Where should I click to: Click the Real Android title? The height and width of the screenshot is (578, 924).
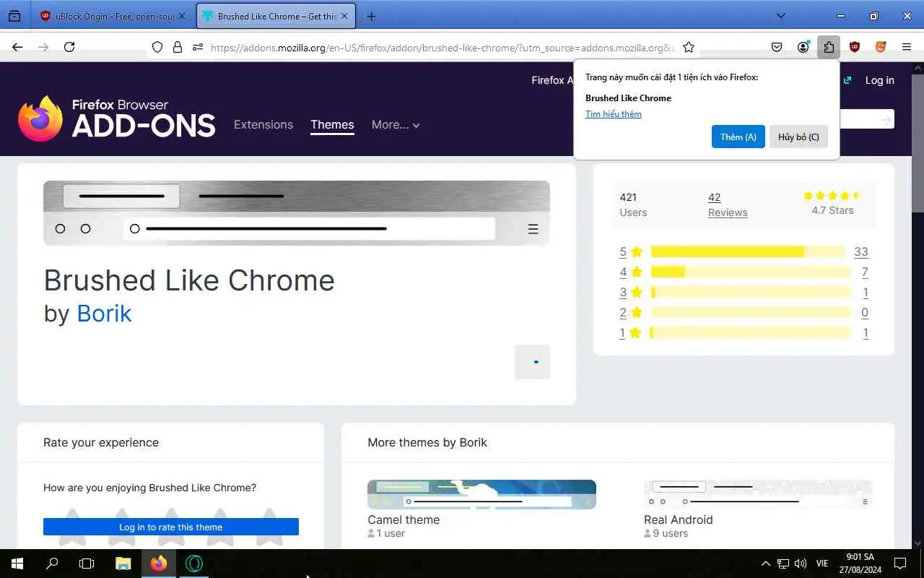(x=678, y=519)
